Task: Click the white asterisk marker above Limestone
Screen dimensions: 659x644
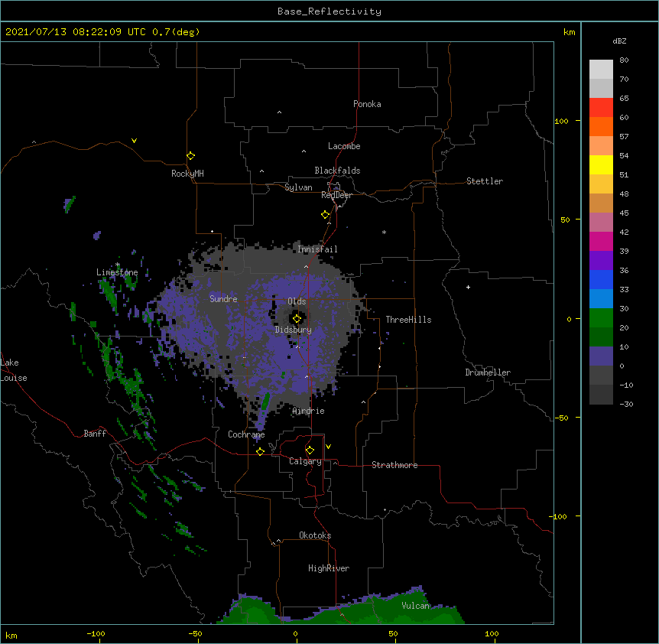Action: (x=118, y=265)
